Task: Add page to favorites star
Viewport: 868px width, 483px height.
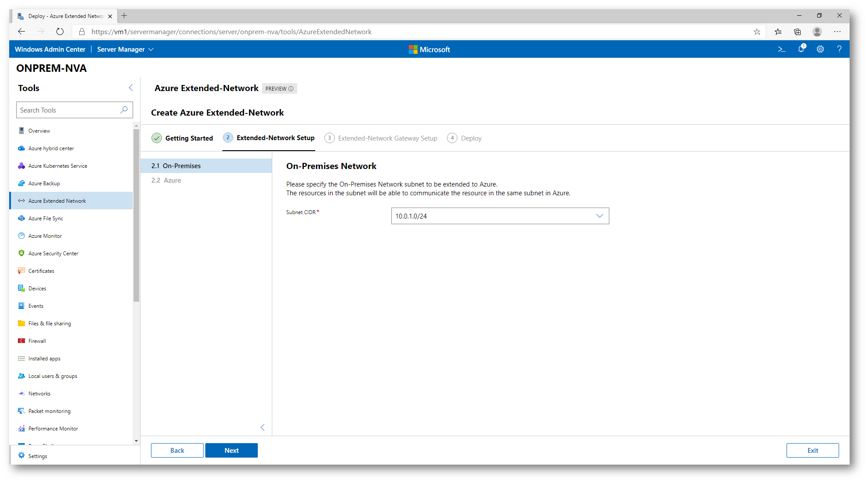Action: click(x=757, y=32)
